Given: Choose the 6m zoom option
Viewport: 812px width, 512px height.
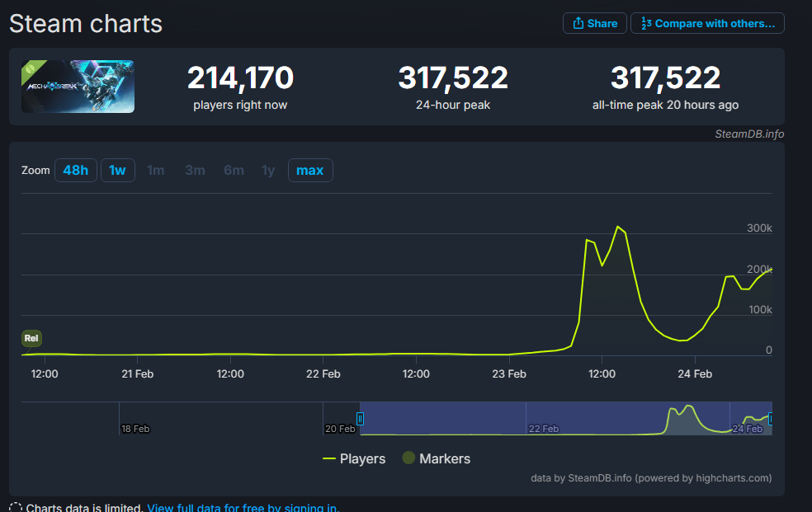Looking at the screenshot, I should click(x=234, y=170).
